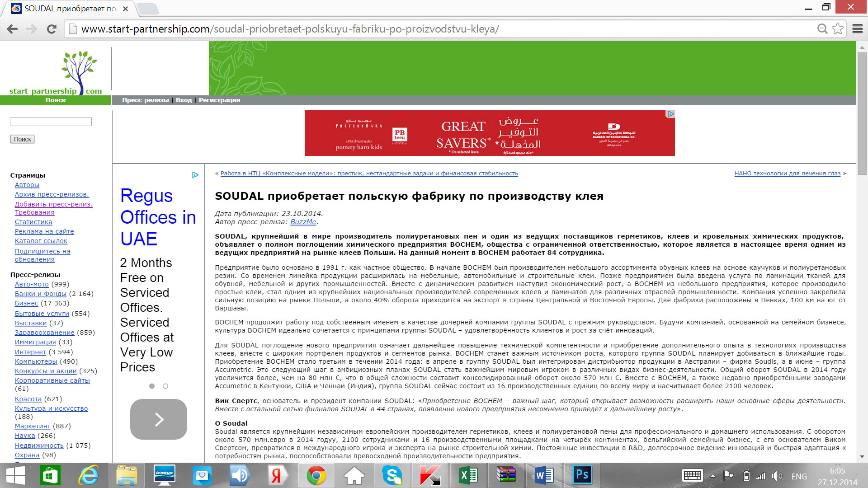Click the Добавить пресс-релиз. Требования link
Image resolution: width=868 pixels, height=488 pixels.
click(53, 208)
